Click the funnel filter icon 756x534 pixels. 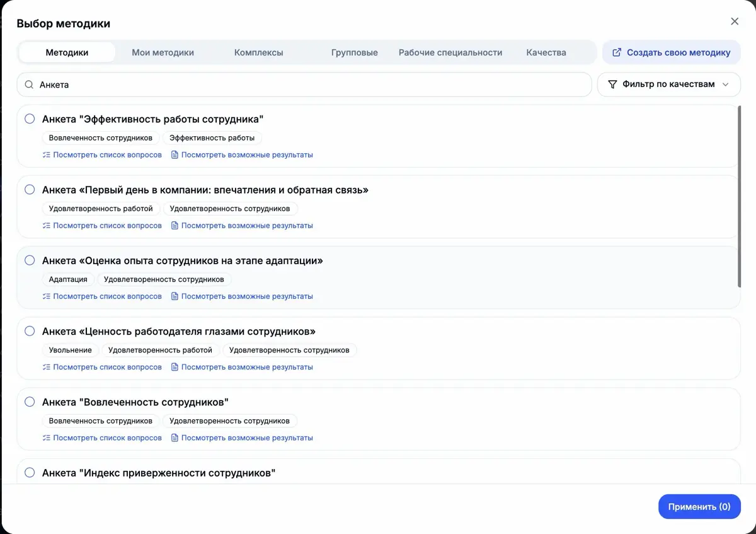pyautogui.click(x=612, y=84)
